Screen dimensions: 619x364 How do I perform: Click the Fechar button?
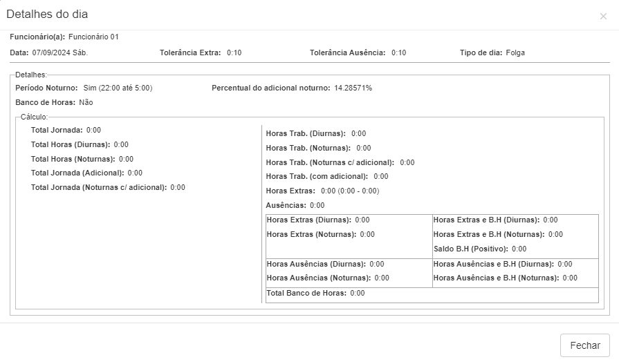click(x=584, y=345)
